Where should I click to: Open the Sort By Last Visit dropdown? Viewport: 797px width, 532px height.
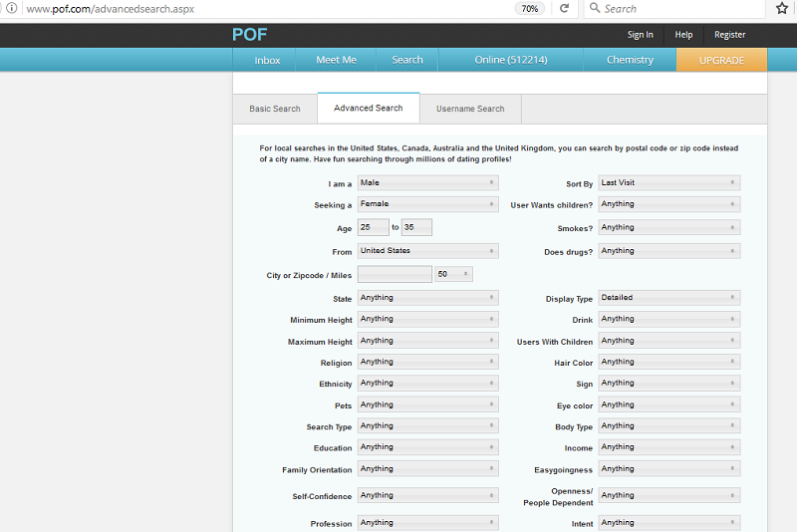coord(669,183)
